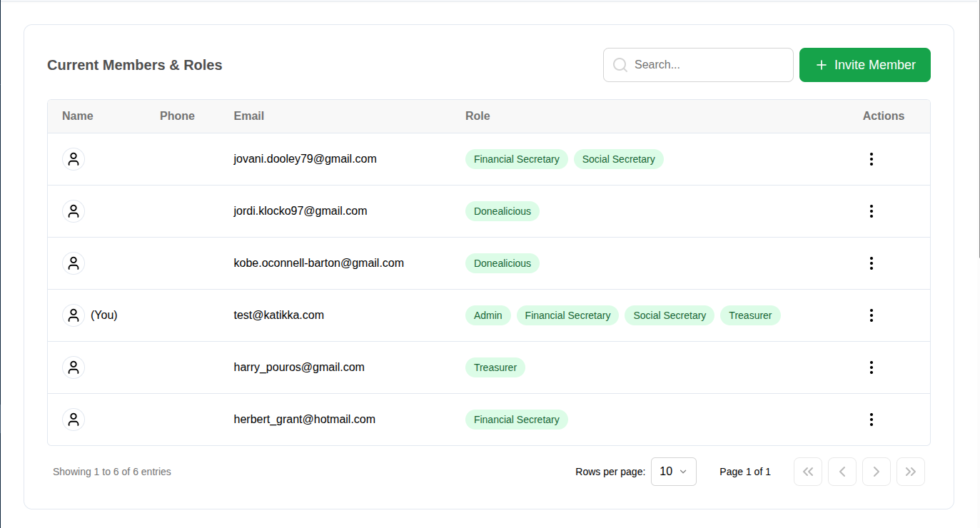Open actions menu for herbert_grant@hotmail.com
This screenshot has height=528, width=980.
871,420
